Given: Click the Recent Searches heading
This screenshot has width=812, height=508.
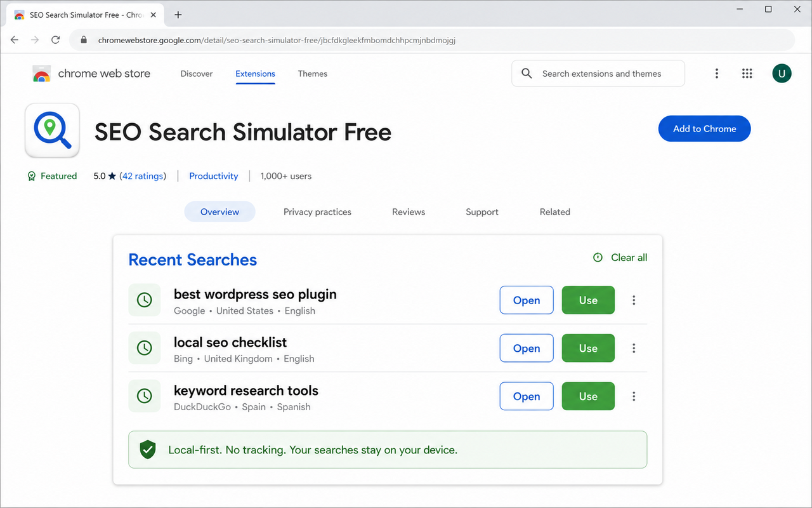Looking at the screenshot, I should pos(192,260).
